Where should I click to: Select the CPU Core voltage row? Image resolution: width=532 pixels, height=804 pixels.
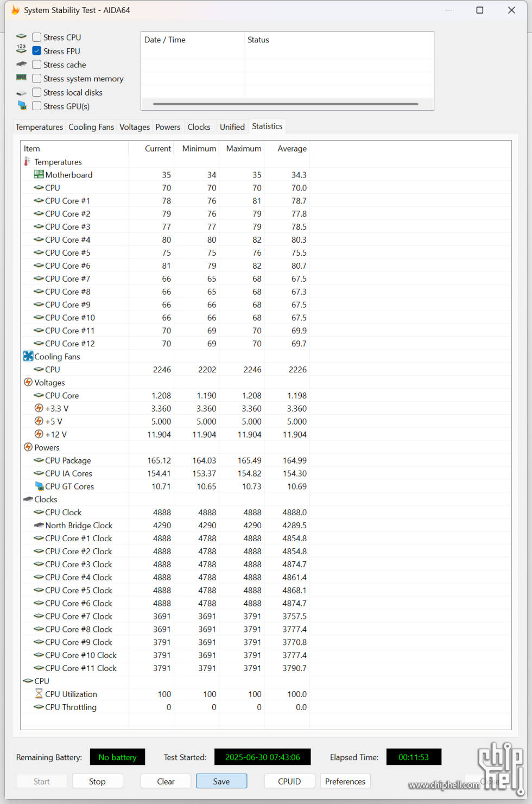[266, 395]
